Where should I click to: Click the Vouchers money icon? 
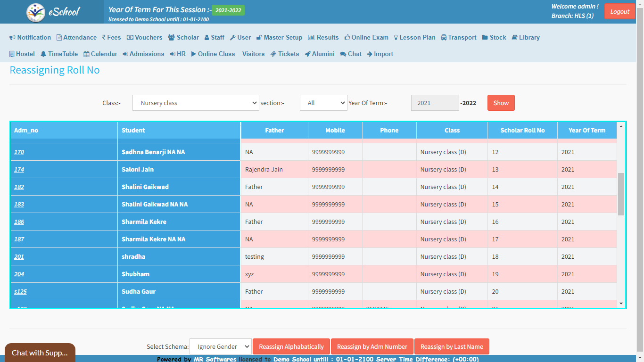[130, 38]
